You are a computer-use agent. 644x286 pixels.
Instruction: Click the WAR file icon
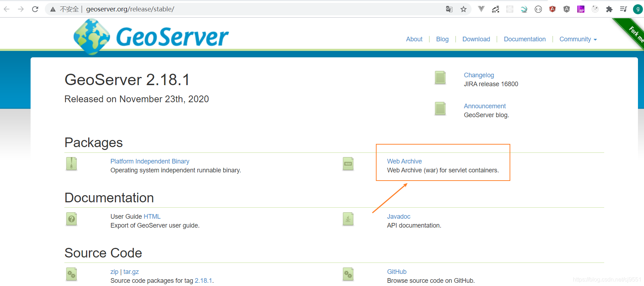348,164
